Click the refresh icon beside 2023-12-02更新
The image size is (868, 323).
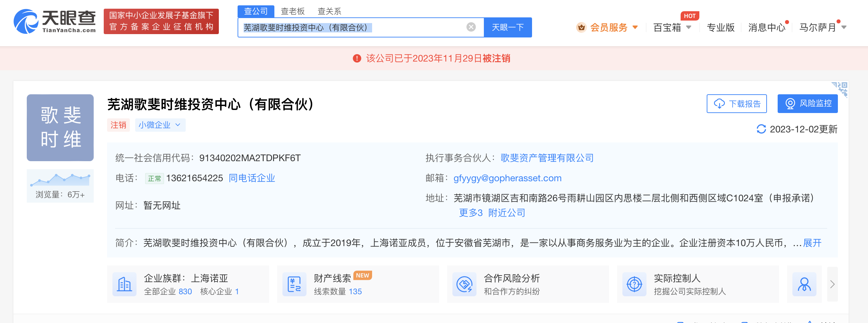point(761,129)
